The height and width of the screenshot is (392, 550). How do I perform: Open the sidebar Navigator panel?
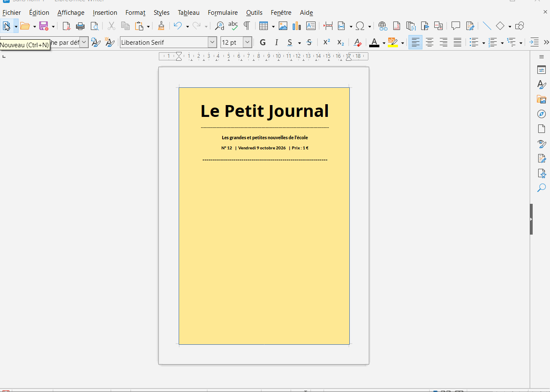point(542,114)
